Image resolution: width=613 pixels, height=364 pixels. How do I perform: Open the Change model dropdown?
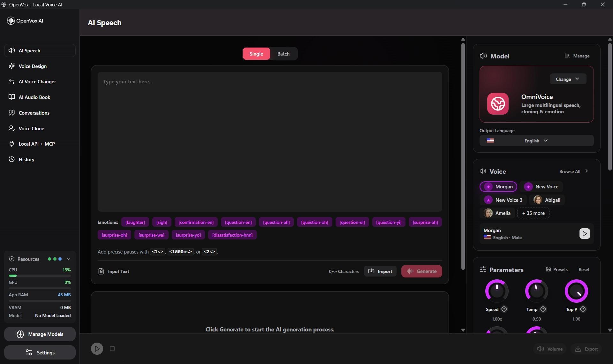pos(568,79)
